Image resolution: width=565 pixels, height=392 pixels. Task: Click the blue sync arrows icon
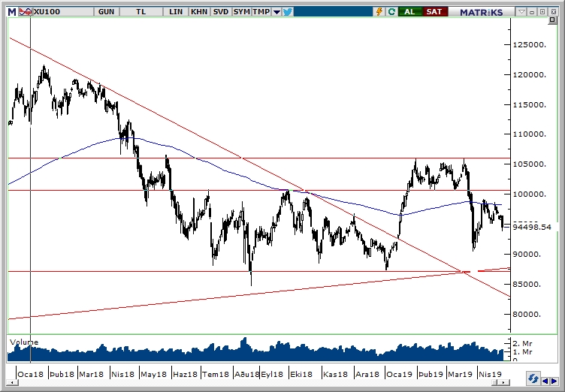533,379
